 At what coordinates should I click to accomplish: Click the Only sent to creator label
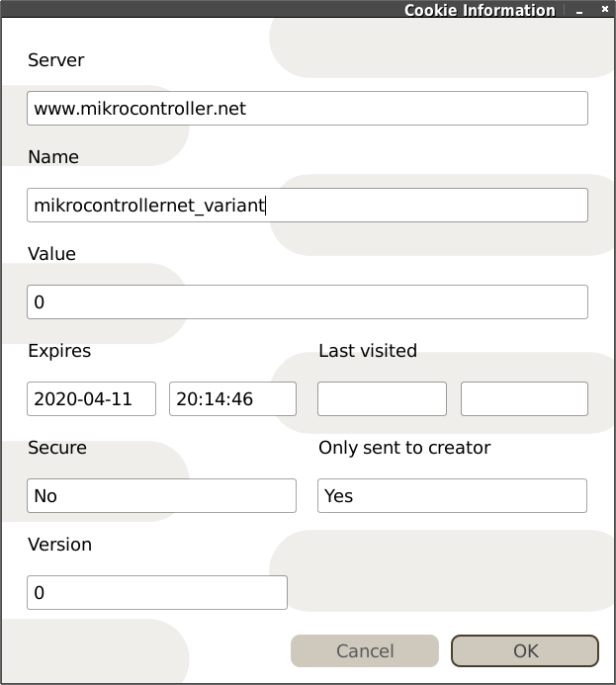point(404,448)
